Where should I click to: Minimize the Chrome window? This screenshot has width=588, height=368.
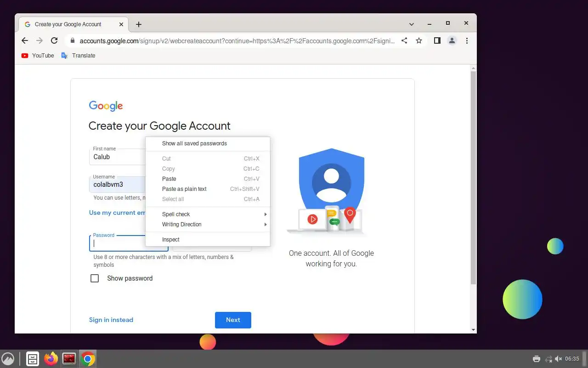click(x=430, y=23)
